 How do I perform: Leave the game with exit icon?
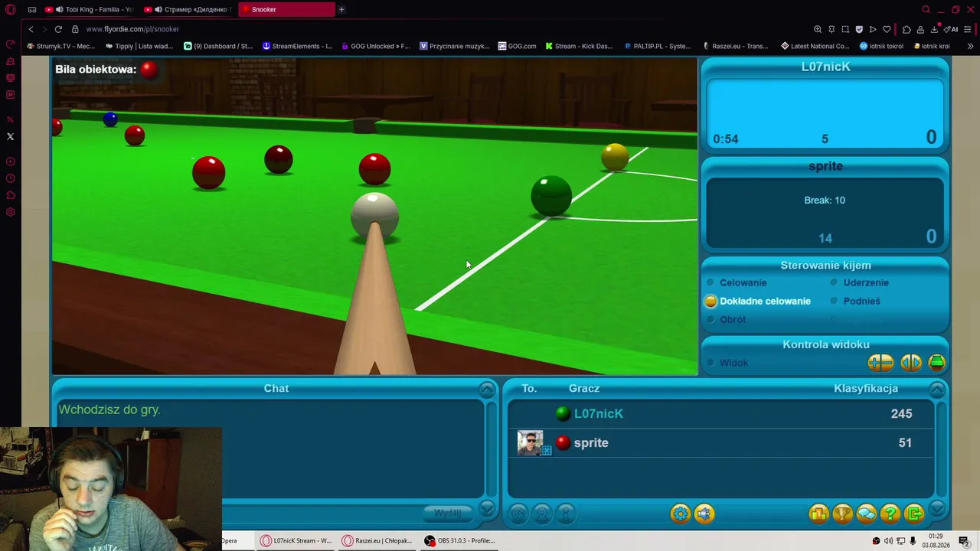pos(914,514)
